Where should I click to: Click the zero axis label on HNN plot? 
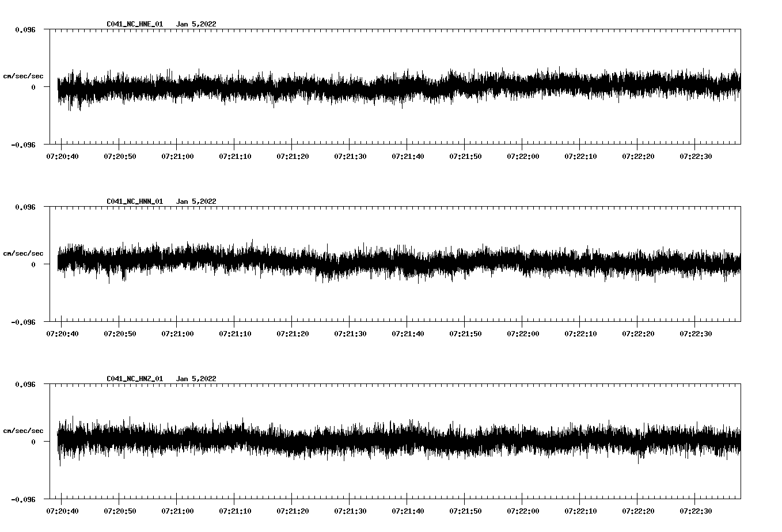33,264
